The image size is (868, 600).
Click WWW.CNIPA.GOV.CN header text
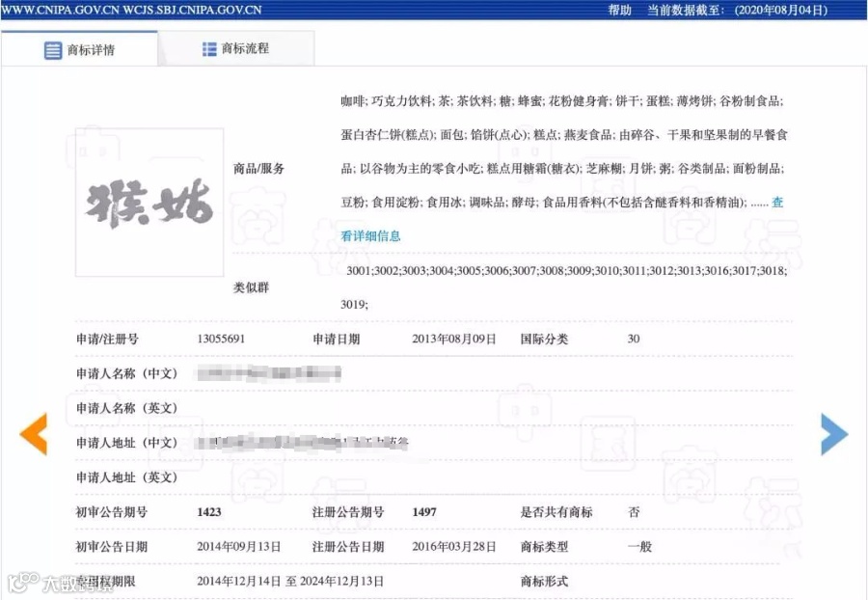(x=61, y=10)
